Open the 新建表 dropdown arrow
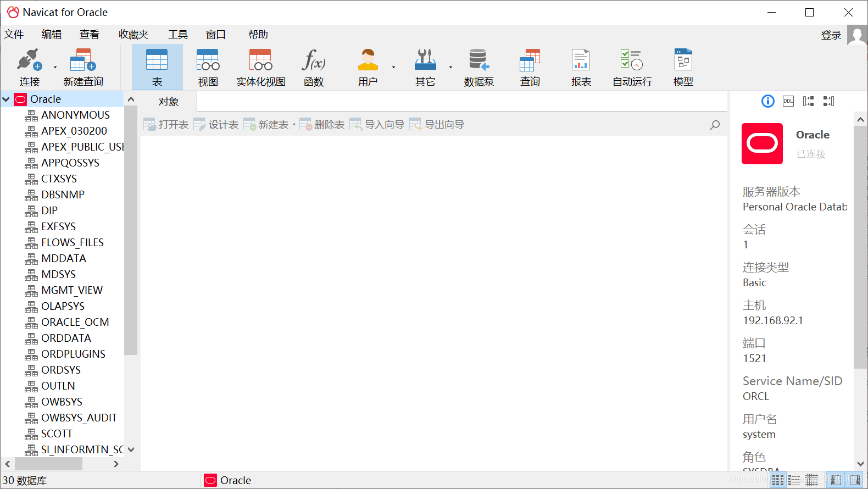The height and width of the screenshot is (489, 868). point(294,125)
